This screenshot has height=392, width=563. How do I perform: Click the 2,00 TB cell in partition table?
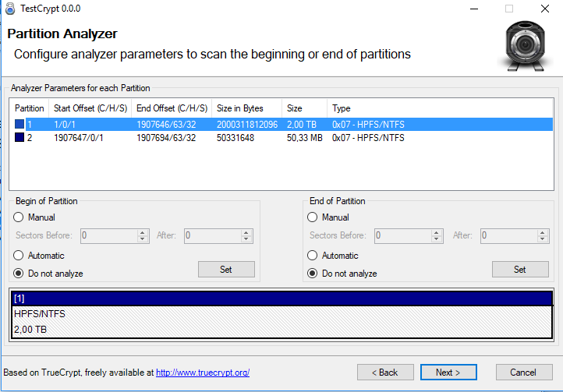[302, 125]
